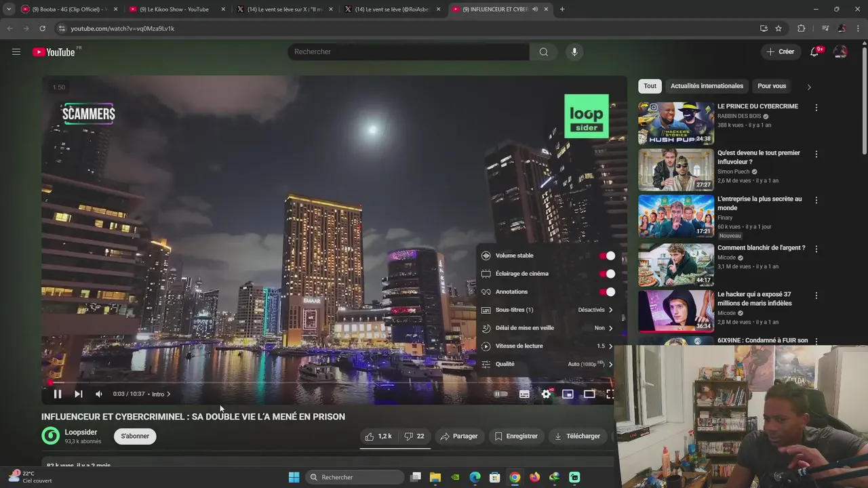Open Microsoft Edge from taskbar
The width and height of the screenshot is (868, 488).
(475, 477)
